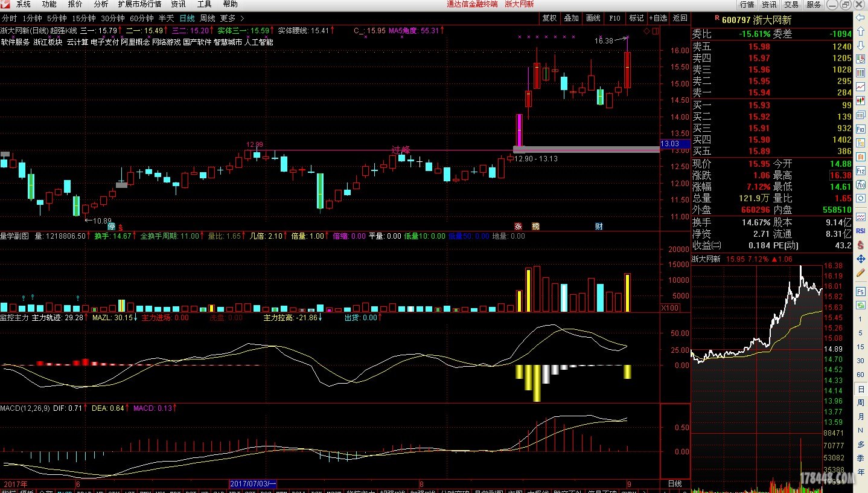The width and height of the screenshot is (868, 493).
Task: Click the 云计算 sector tag
Action: tap(77, 42)
